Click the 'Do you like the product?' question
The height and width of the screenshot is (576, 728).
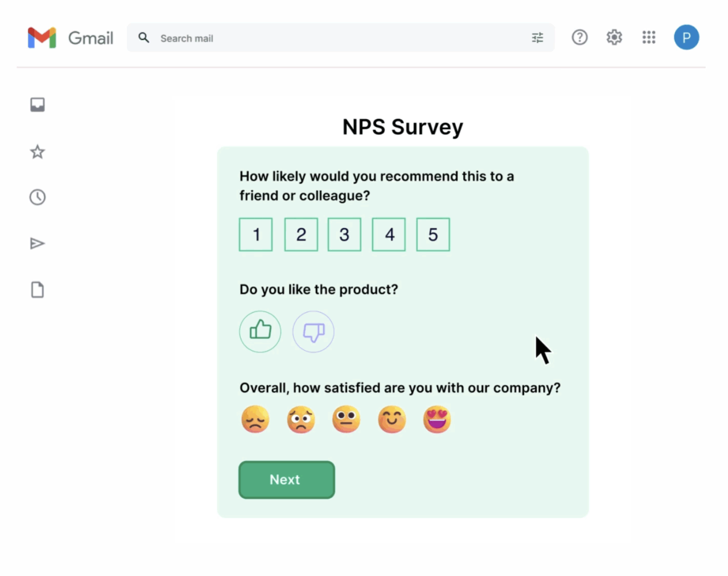319,290
